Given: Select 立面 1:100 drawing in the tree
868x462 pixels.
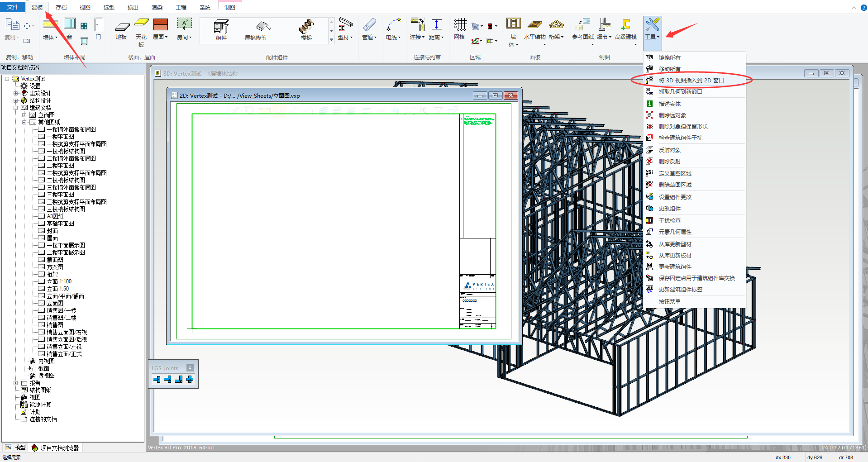Looking at the screenshot, I should point(59,281).
